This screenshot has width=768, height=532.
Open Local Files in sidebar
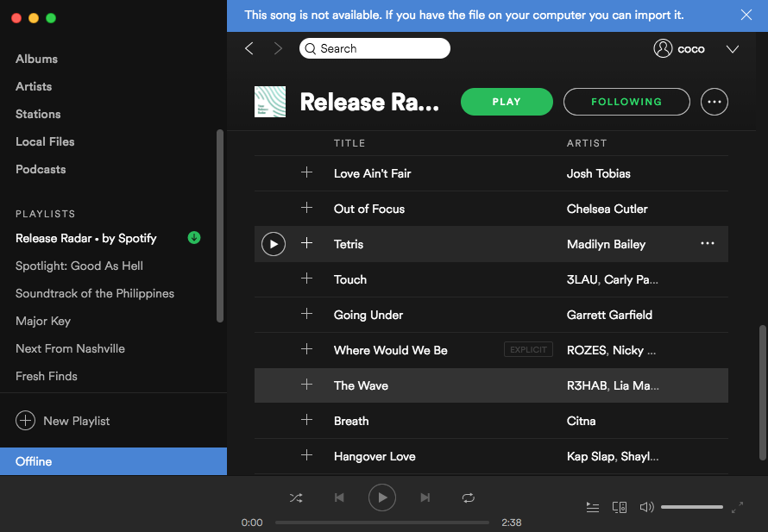point(45,141)
